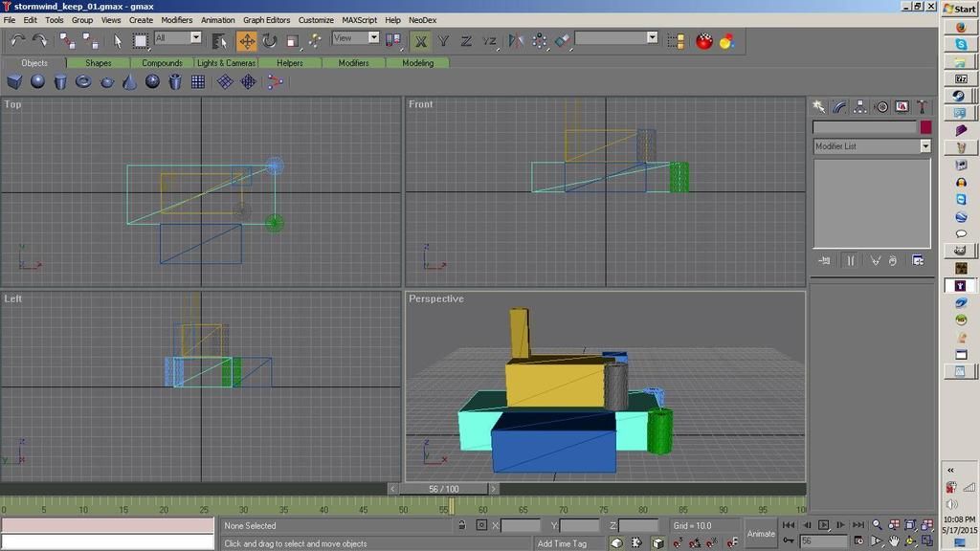Click the object name field in command panel

[x=865, y=127]
